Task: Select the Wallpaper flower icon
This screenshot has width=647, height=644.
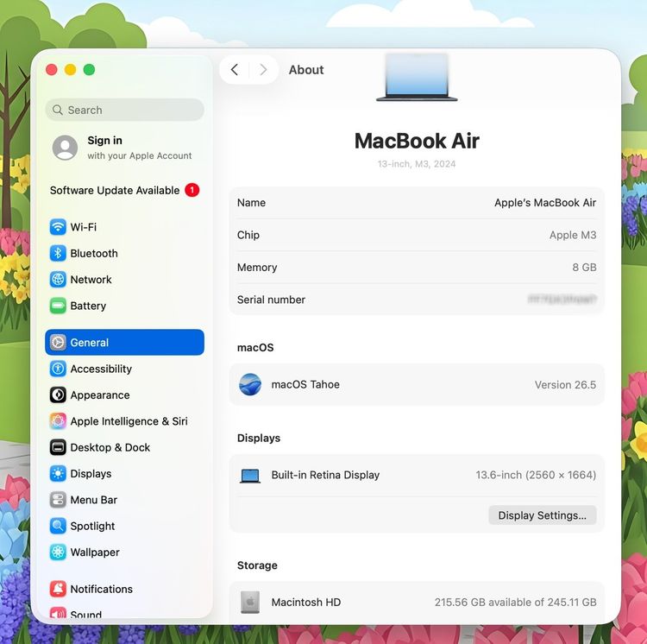Action: point(58,552)
